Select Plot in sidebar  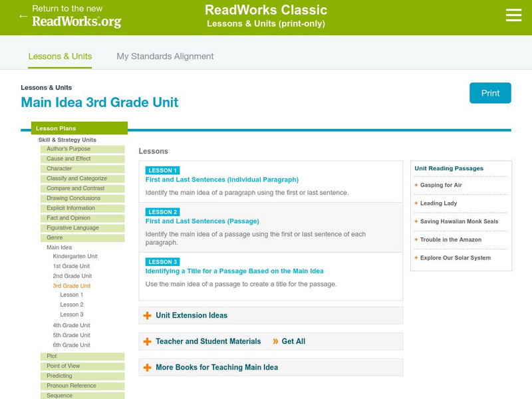(x=82, y=356)
